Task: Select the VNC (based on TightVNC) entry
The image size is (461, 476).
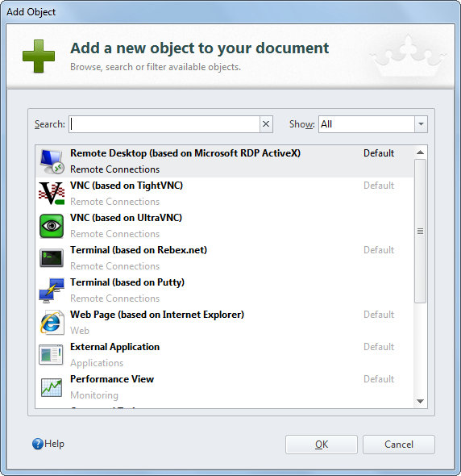Action: 224,194
